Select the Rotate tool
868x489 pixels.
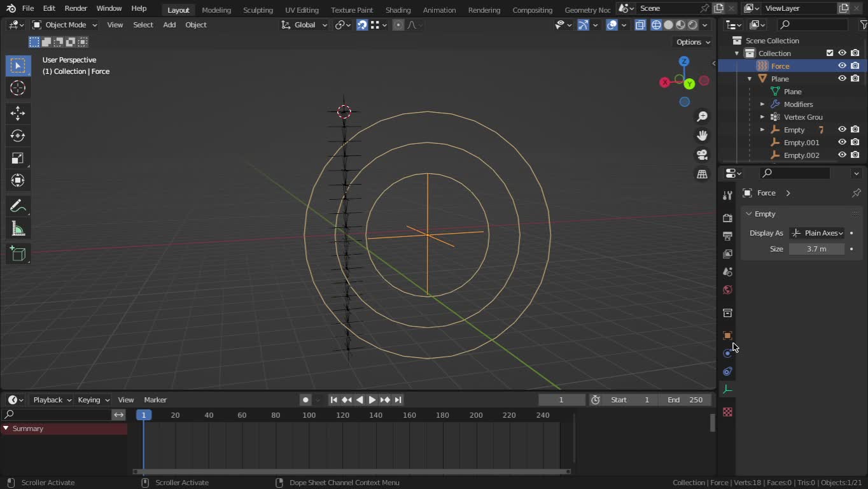[18, 136]
